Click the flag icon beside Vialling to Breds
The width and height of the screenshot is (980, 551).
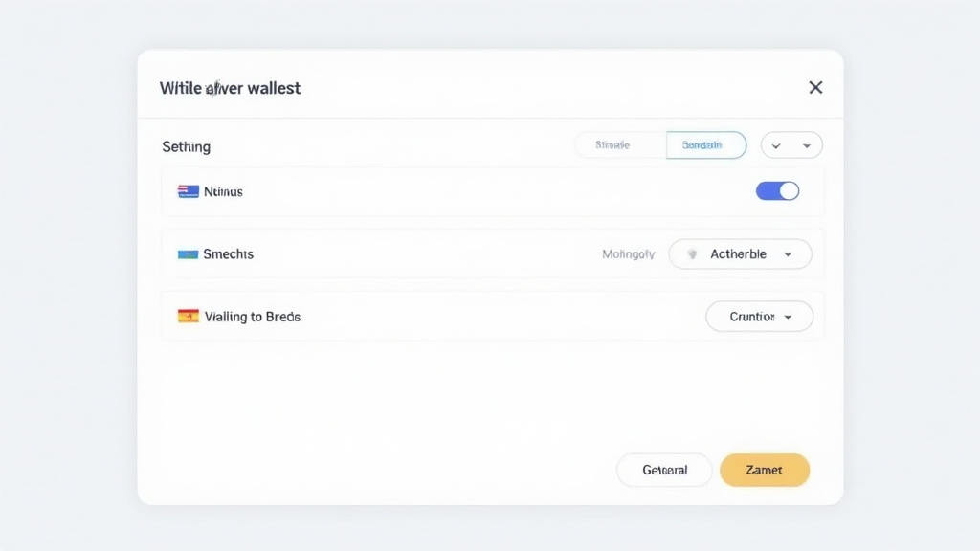[x=188, y=316]
